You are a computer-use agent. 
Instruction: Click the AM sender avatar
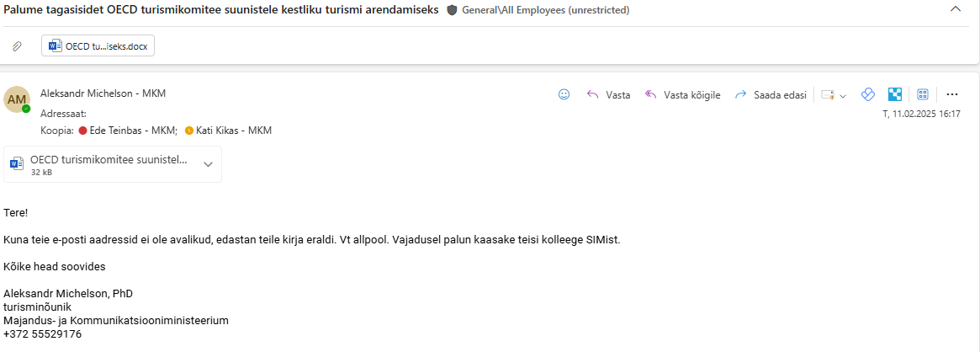pos(17,99)
